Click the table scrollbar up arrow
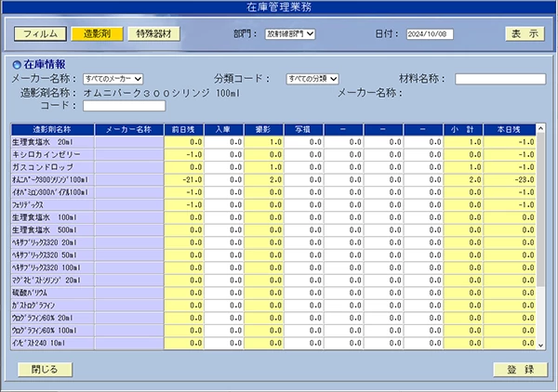Screen dimensions: 558x392 pyautogui.click(x=541, y=128)
